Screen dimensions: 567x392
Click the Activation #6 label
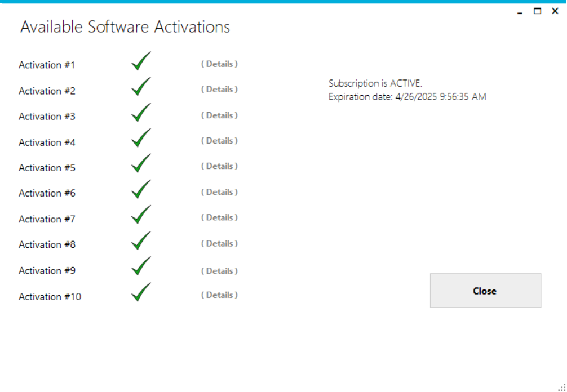[47, 193]
